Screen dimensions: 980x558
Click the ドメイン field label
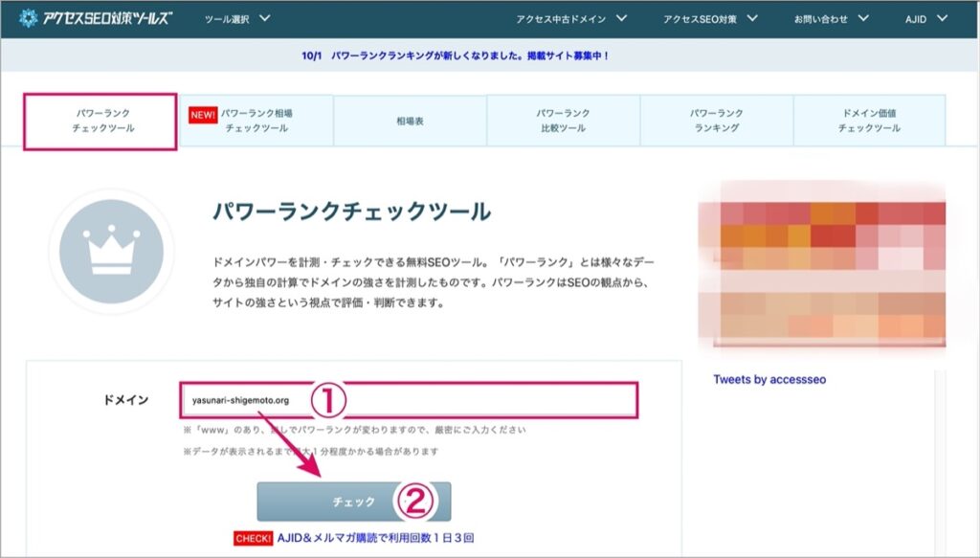pyautogui.click(x=125, y=400)
